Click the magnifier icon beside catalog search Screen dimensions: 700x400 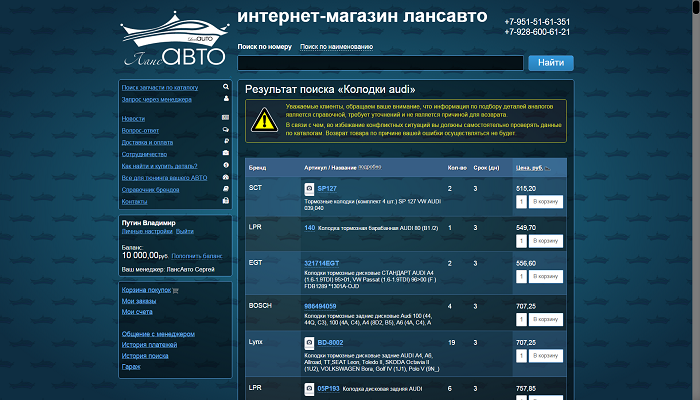pyautogui.click(x=226, y=87)
